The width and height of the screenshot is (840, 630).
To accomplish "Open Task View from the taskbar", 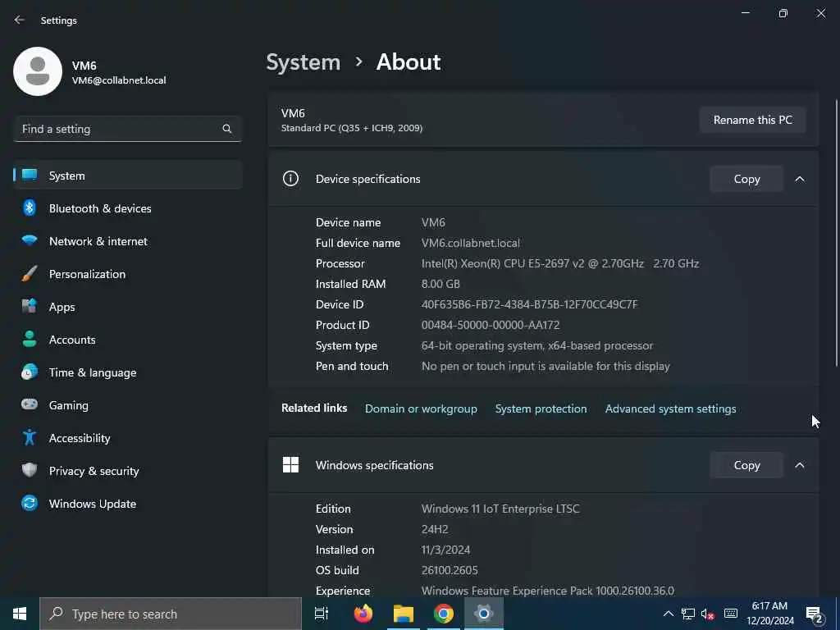I will (x=322, y=614).
